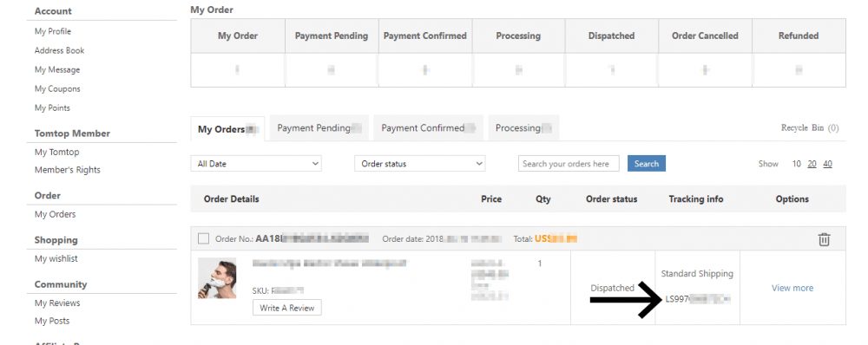Open the Recycle Bin link

pyautogui.click(x=809, y=127)
